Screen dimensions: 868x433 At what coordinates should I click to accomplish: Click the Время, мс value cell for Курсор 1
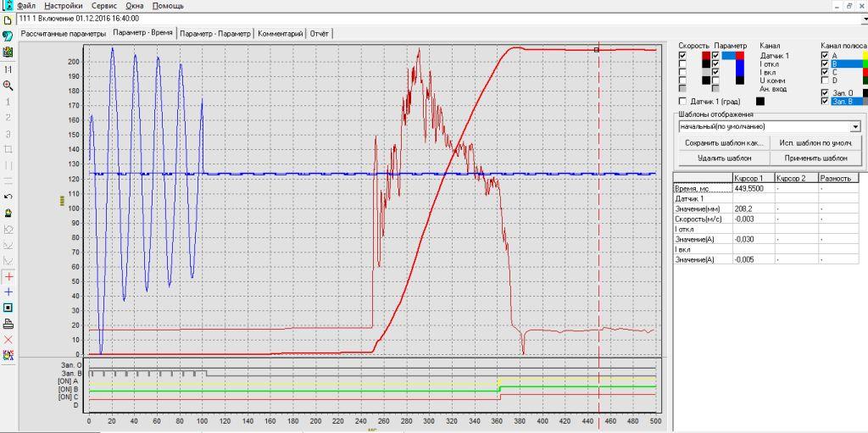pos(753,188)
